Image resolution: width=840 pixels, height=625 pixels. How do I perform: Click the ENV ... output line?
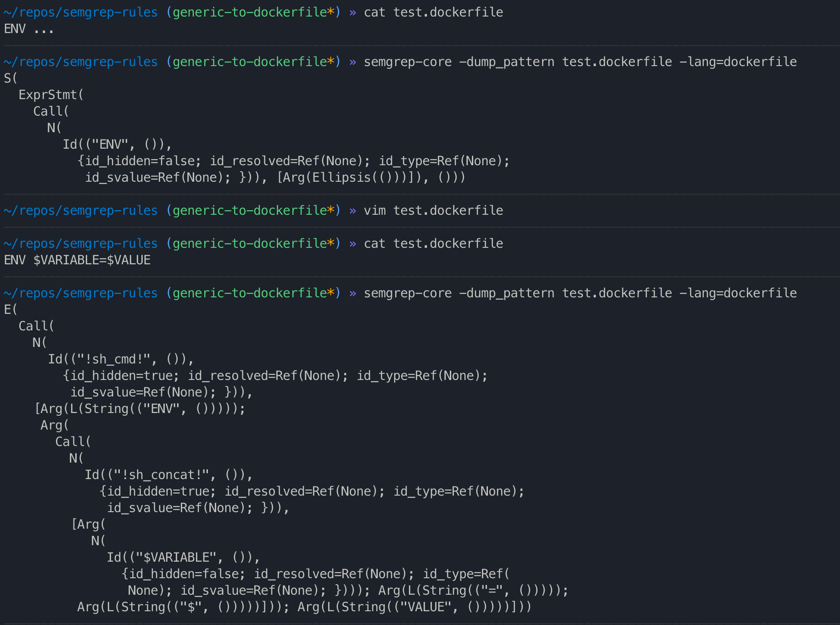(28, 29)
